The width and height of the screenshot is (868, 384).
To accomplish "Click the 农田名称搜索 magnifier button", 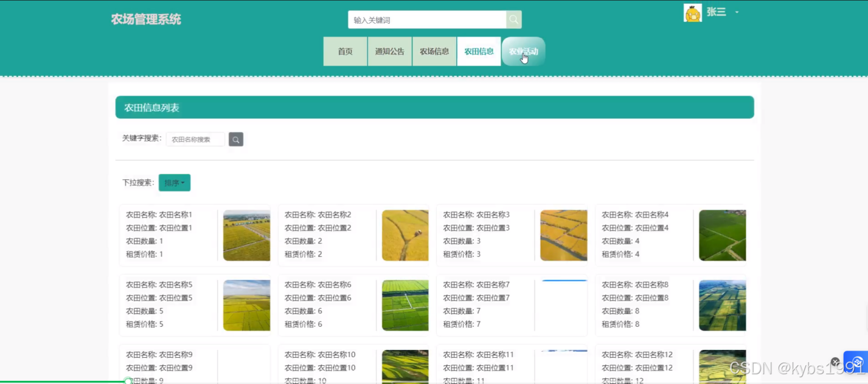I will 236,140.
